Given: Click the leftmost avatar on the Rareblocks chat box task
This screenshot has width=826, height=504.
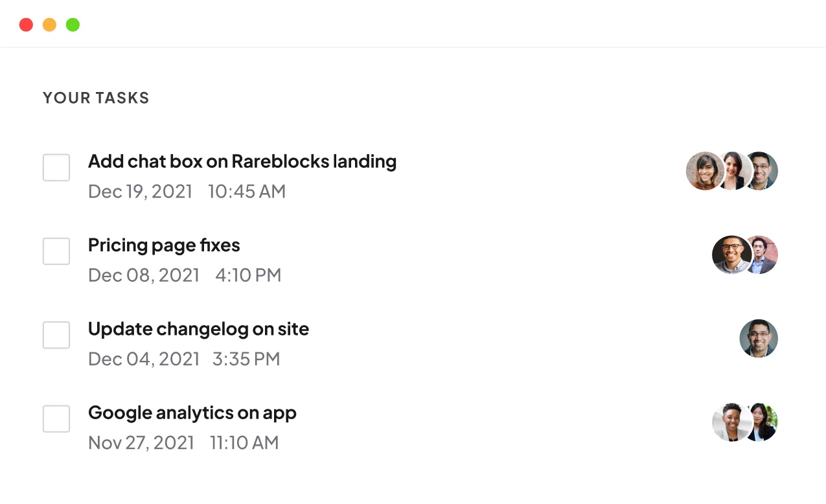Looking at the screenshot, I should (x=702, y=171).
